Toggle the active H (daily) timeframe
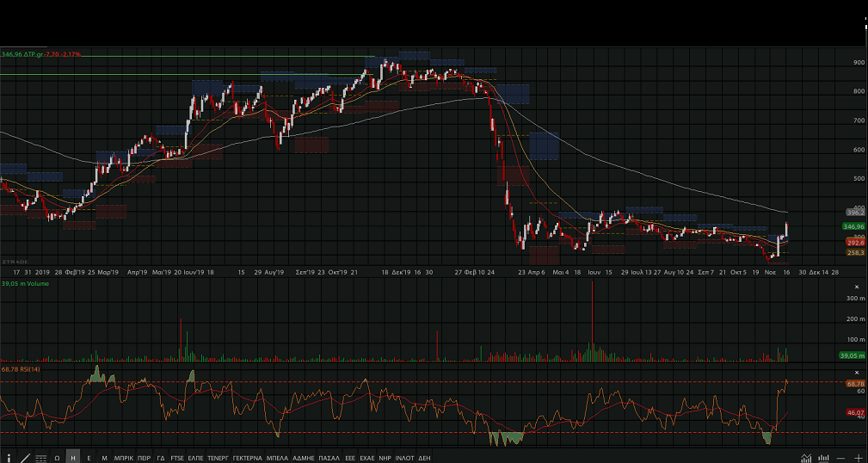Image resolution: width=868 pixels, height=463 pixels. point(73,458)
